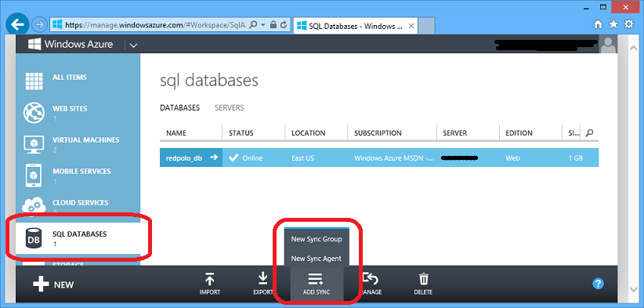Click the Delete trash icon
The height and width of the screenshot is (308, 644).
422,279
